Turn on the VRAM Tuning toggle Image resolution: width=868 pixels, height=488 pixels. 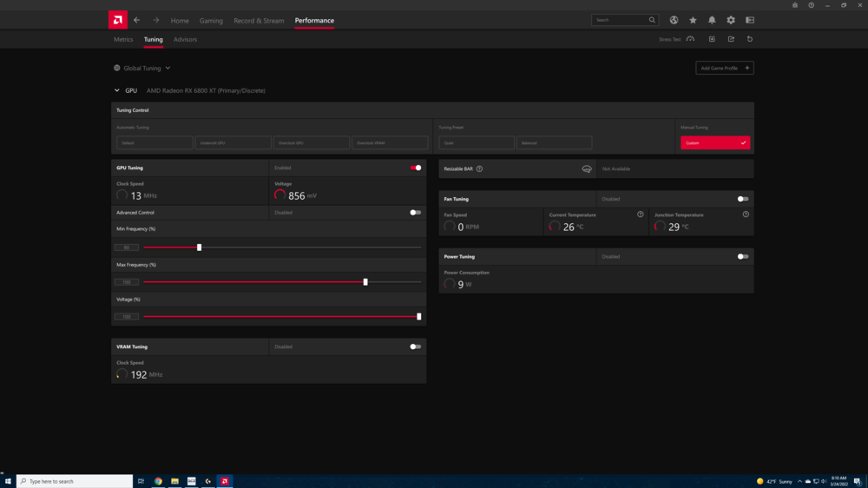coord(416,346)
